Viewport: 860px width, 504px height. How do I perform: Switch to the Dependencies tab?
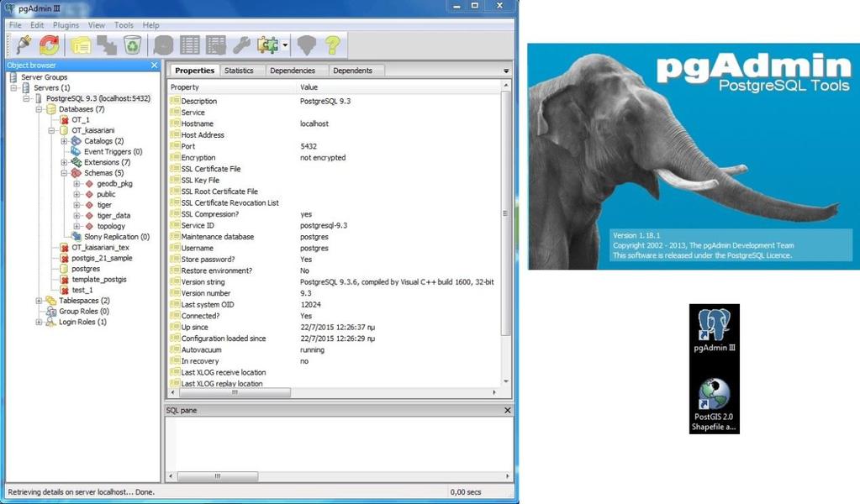[x=293, y=71]
